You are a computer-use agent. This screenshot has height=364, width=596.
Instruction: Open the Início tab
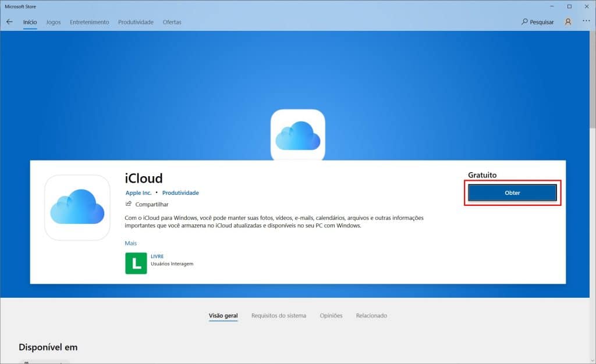pos(30,22)
